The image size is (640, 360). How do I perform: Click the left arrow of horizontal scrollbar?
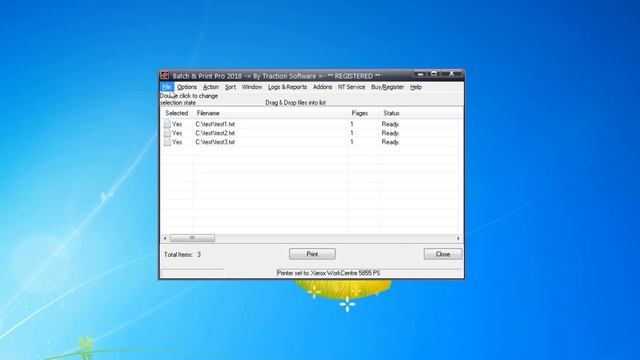pos(165,238)
